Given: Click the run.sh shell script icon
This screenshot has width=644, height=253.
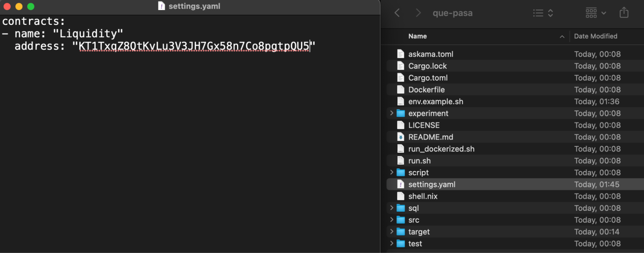Looking at the screenshot, I should pos(400,161).
